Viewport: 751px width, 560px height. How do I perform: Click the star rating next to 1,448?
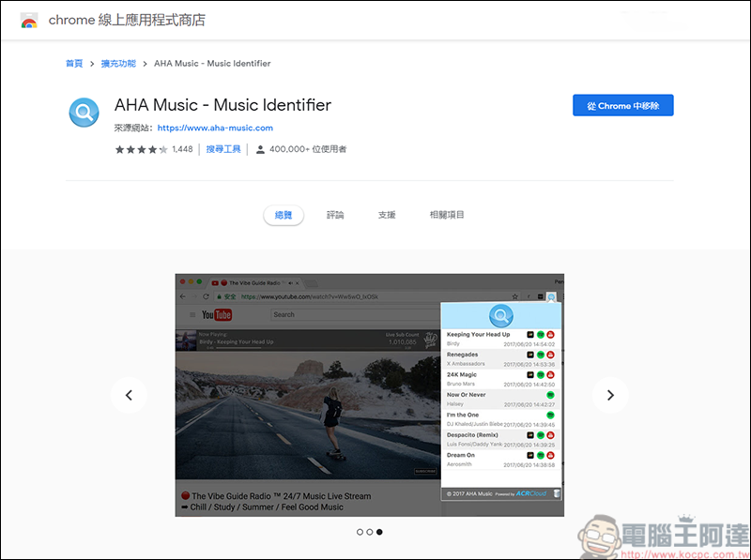141,149
